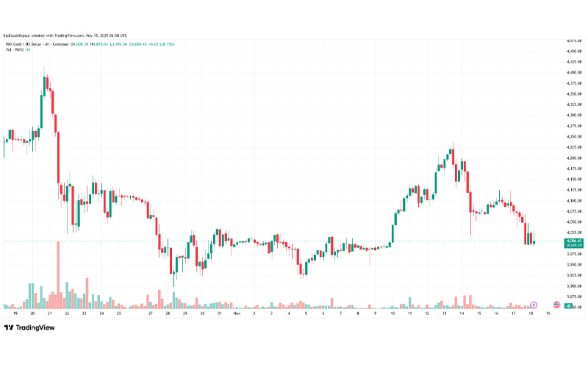Click the date 19 at the right of time axis
Viewport: 588px width, 368px height.
point(548,313)
